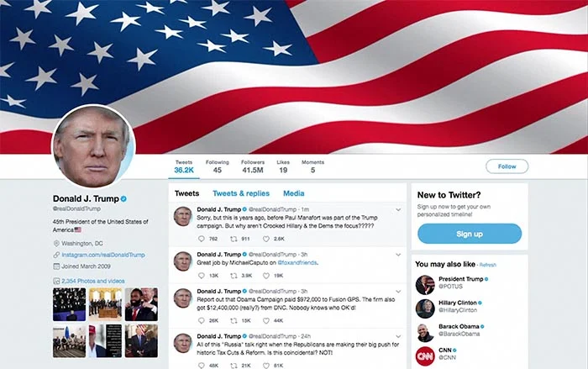Retweet the Paul Manafort tweet
This screenshot has width=588, height=369.
pyautogui.click(x=234, y=239)
